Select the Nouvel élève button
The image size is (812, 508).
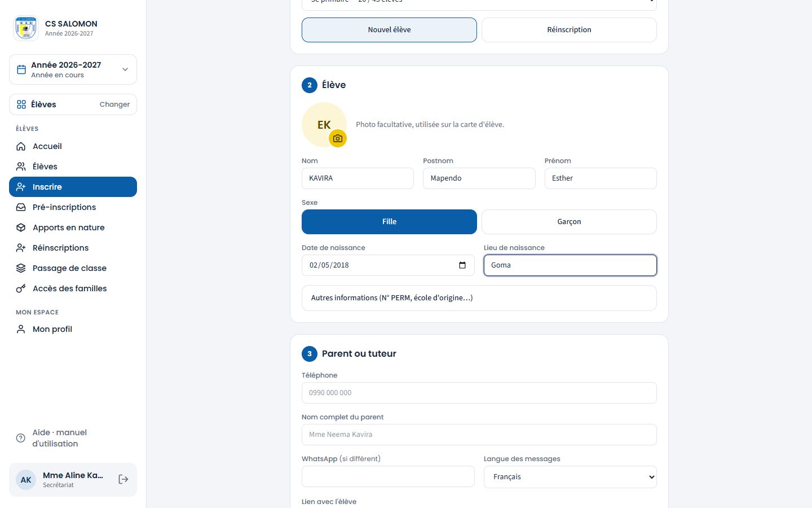click(389, 30)
